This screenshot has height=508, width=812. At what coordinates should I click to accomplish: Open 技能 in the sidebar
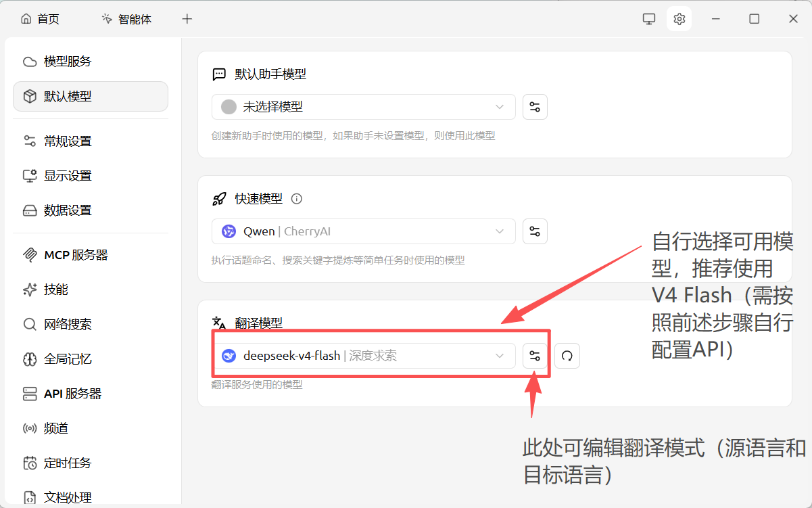[91, 290]
